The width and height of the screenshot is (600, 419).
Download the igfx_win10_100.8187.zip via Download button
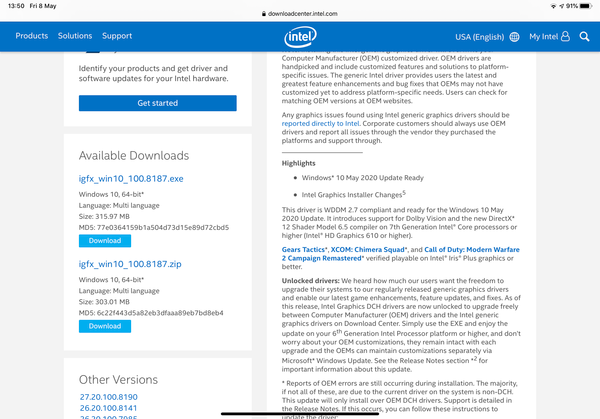(105, 326)
